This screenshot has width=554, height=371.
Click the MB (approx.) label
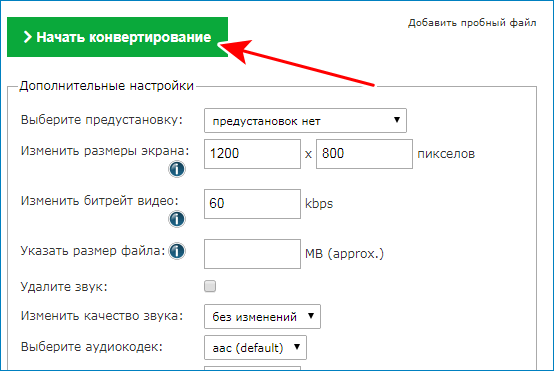pos(344,254)
